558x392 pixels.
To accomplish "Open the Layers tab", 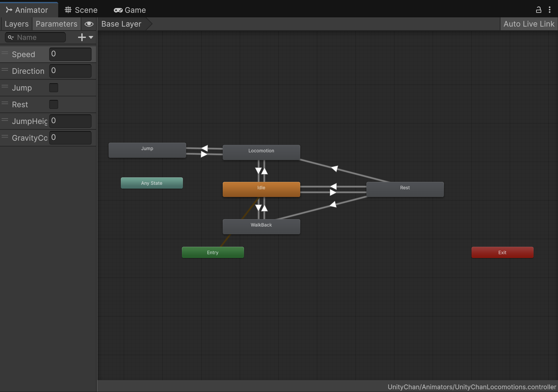I will [16, 24].
